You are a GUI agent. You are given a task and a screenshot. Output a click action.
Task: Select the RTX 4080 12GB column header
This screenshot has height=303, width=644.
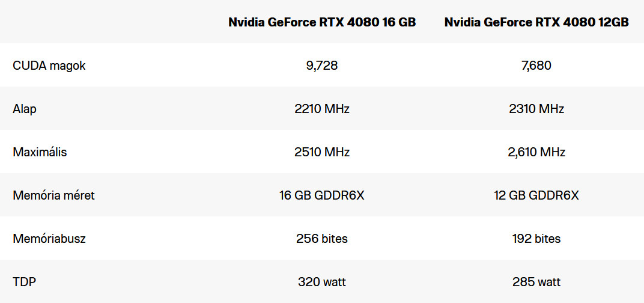[536, 23]
